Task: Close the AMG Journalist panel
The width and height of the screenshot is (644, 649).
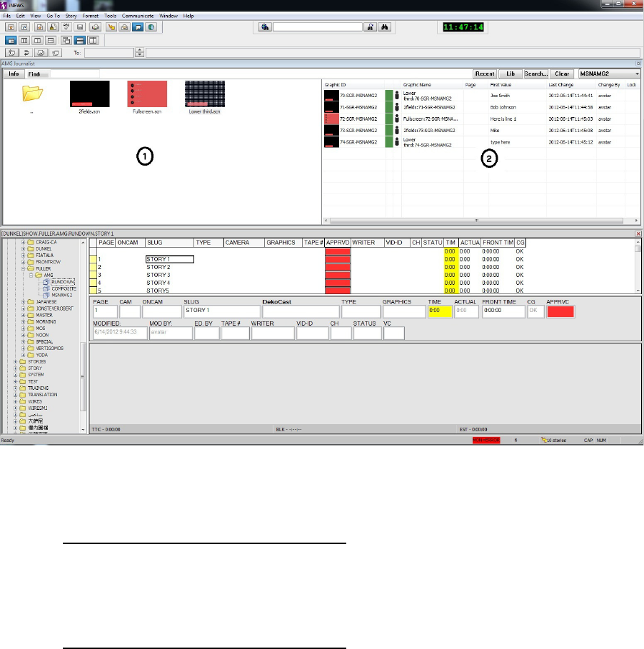Action: point(638,64)
